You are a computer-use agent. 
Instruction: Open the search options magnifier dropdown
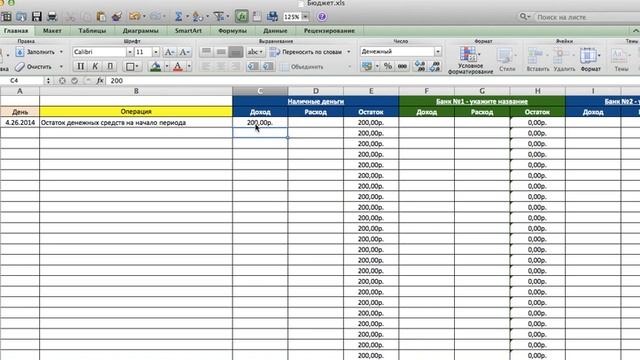(x=525, y=17)
